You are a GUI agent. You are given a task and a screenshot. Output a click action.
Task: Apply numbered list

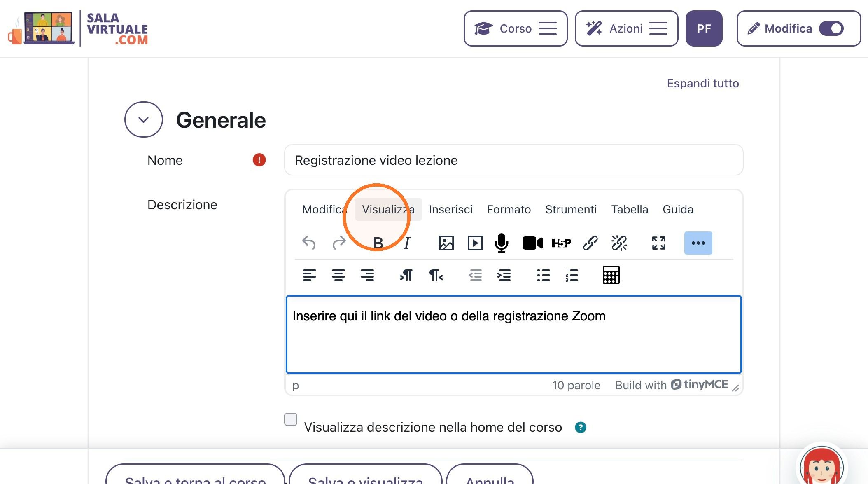click(572, 275)
